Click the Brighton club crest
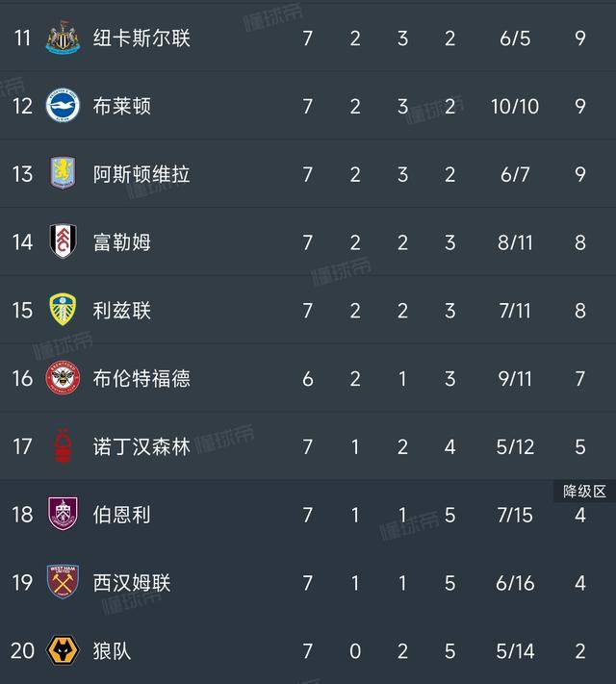Viewport: 616px width, 684px height. pyautogui.click(x=64, y=106)
